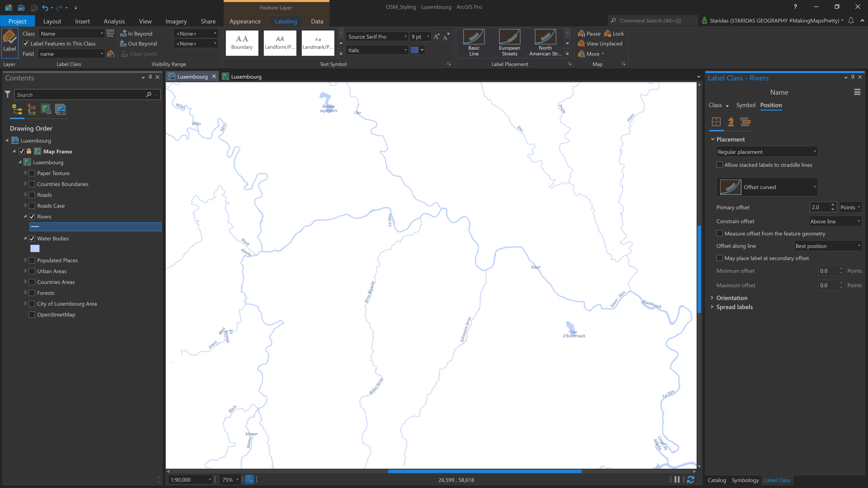Open the SQL query icon next to Class
This screenshot has width=868, height=488.
(110, 33)
